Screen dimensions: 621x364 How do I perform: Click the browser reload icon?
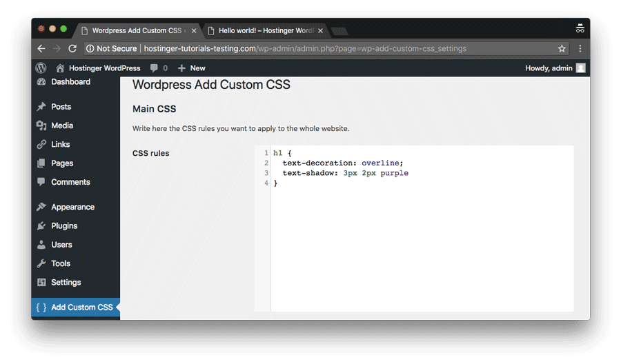click(72, 49)
